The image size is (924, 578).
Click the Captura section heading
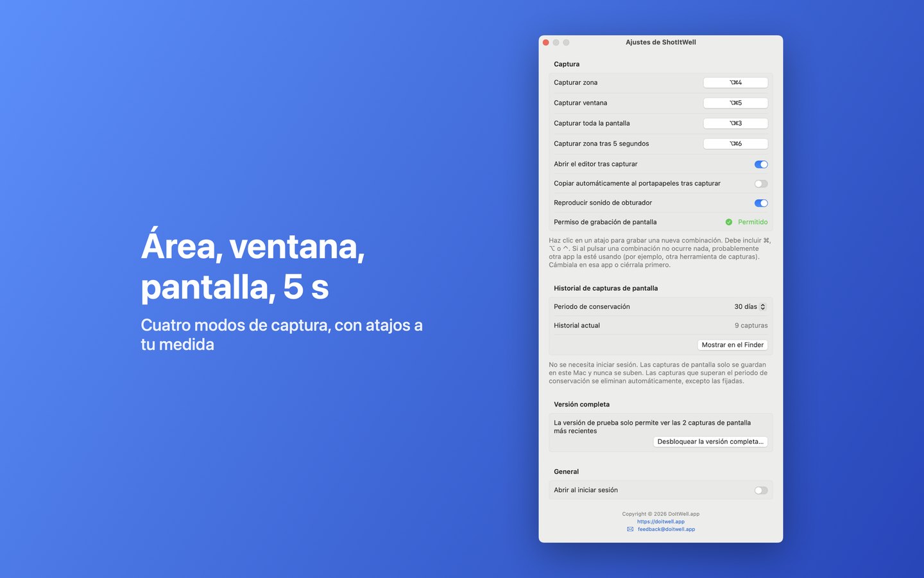point(567,64)
